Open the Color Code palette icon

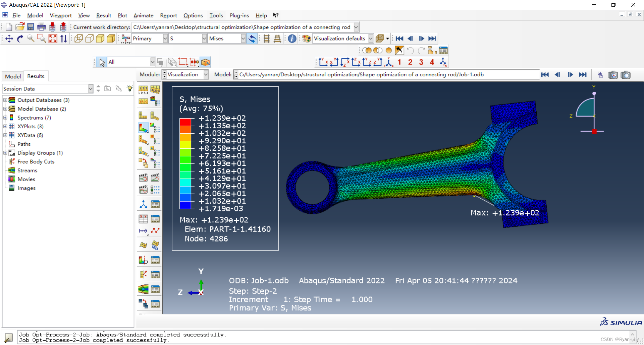[306, 39]
